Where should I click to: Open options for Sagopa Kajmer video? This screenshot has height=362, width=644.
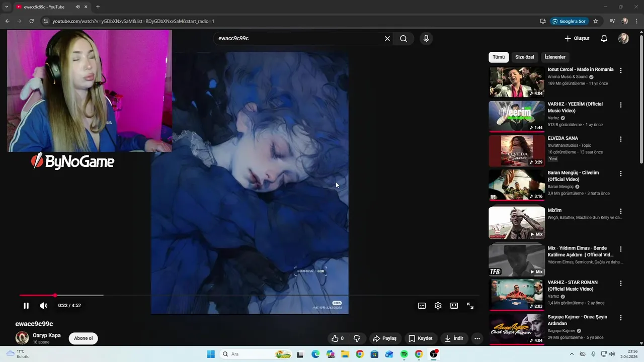(621, 318)
